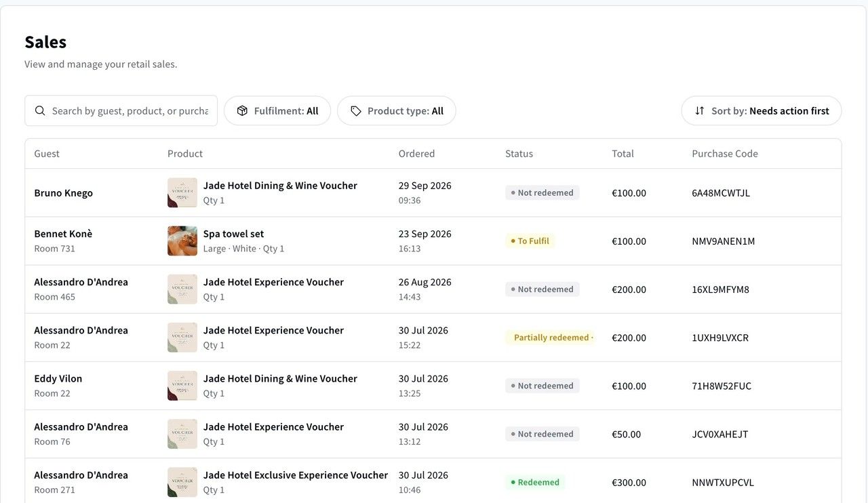868x503 pixels.
Task: Select guest Eddy Vilon
Action: tap(58, 378)
